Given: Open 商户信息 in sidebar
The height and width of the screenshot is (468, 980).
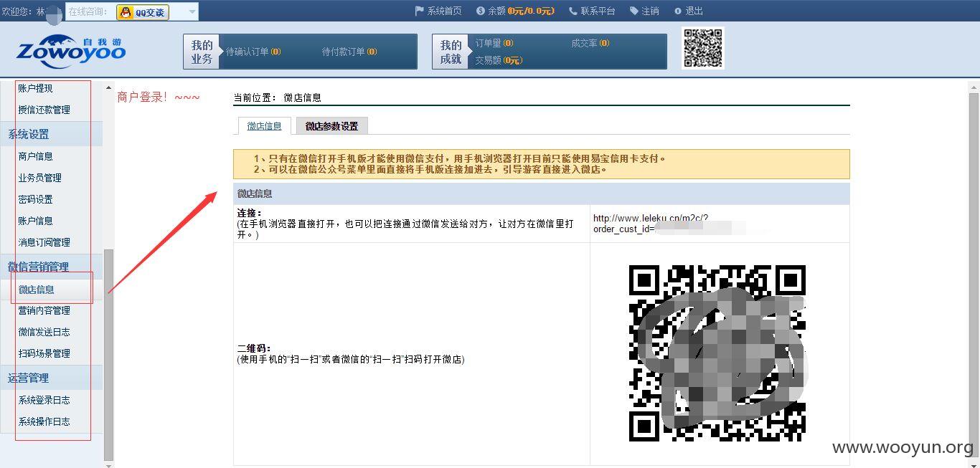Looking at the screenshot, I should 36,156.
